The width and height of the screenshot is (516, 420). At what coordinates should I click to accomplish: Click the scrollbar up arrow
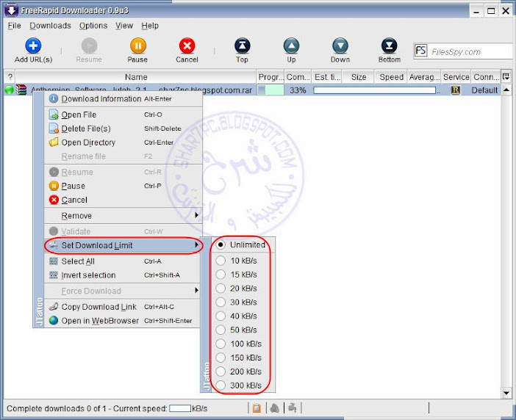pos(506,90)
